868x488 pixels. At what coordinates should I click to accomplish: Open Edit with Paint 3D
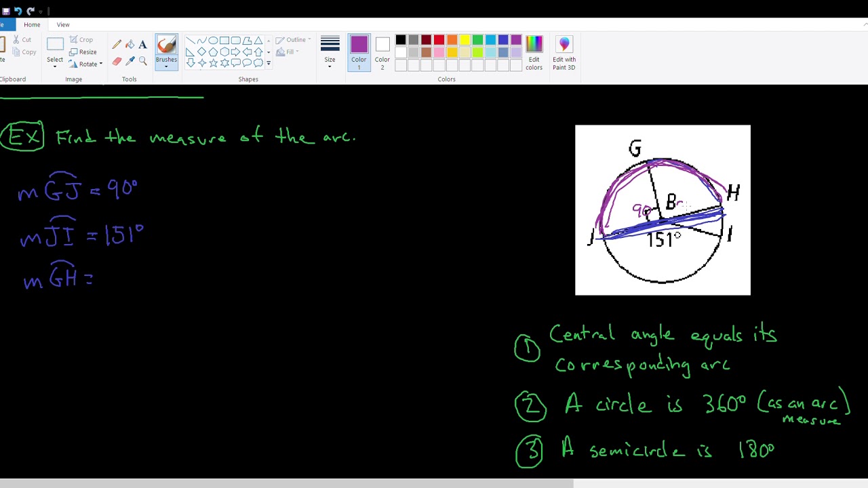click(564, 53)
